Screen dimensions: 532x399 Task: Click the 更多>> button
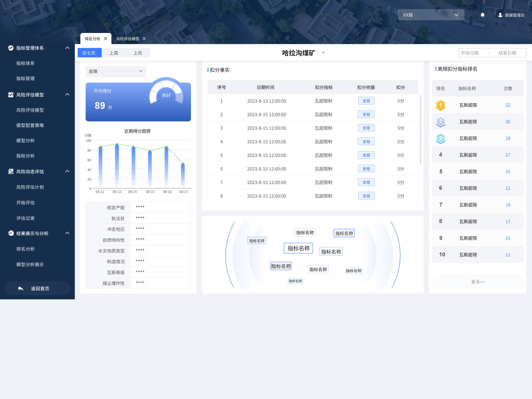click(478, 282)
